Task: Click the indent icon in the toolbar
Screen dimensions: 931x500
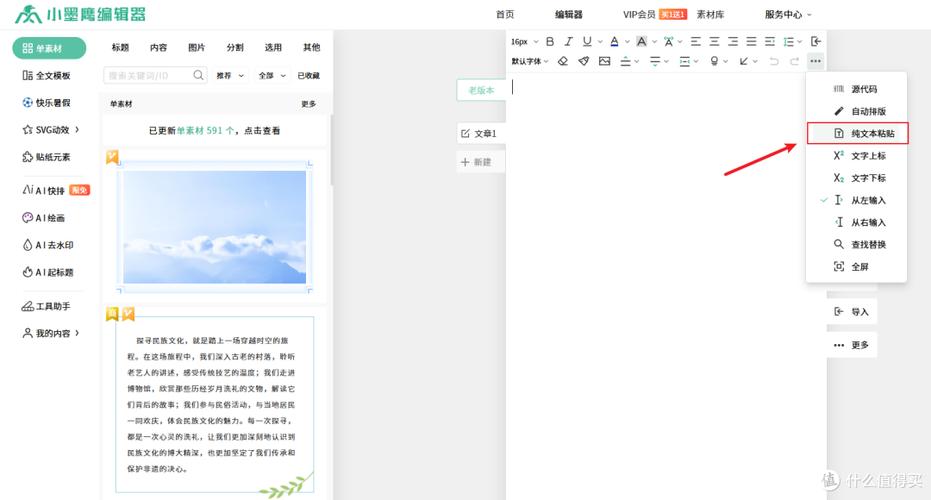Action: 770,42
